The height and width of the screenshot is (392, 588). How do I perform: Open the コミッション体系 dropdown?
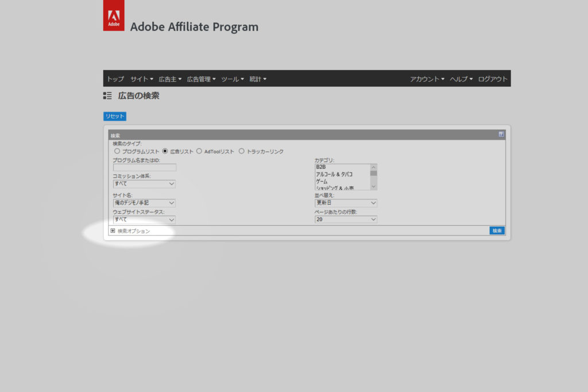click(144, 184)
